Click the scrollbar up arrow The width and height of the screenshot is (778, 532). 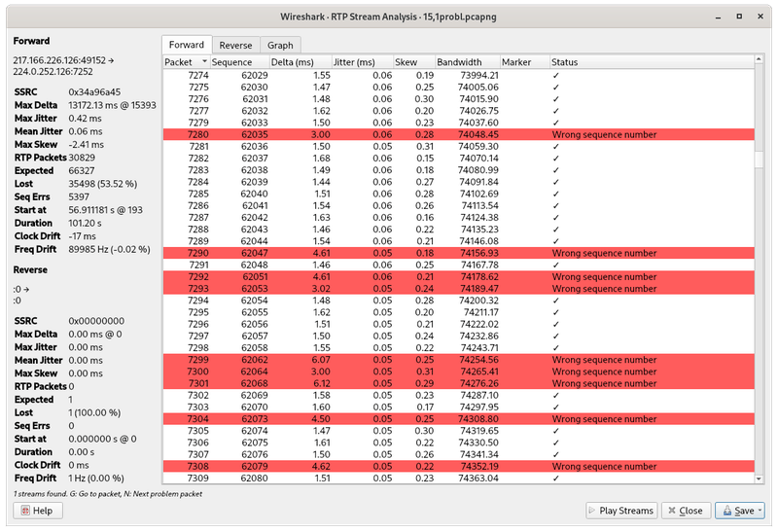pos(759,59)
